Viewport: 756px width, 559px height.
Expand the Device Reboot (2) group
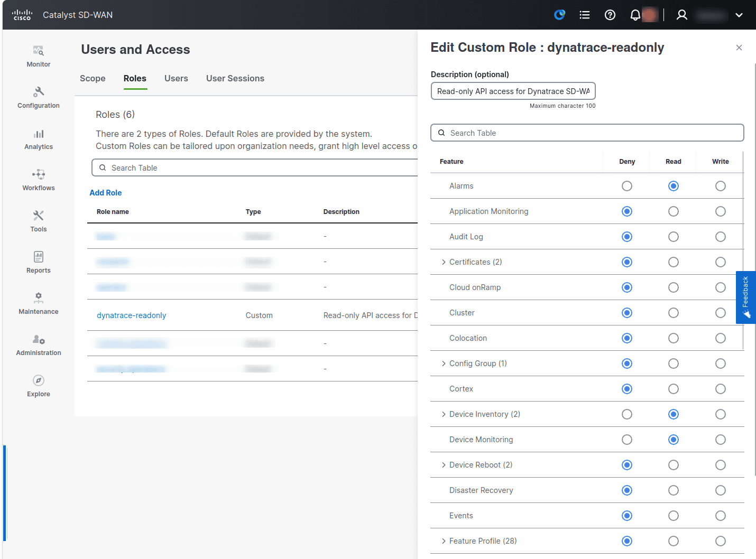(444, 465)
